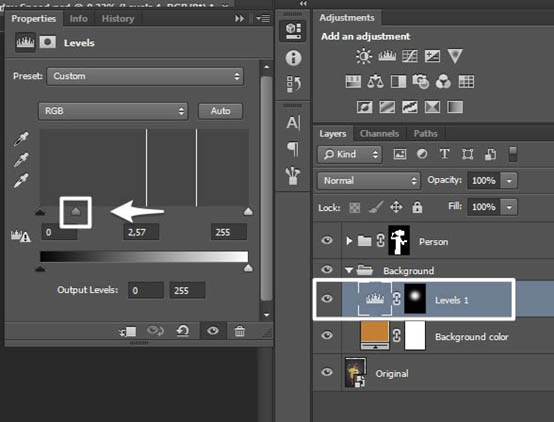Add a Color Balance adjustment
Screen dimensions: 554x422
375,82
